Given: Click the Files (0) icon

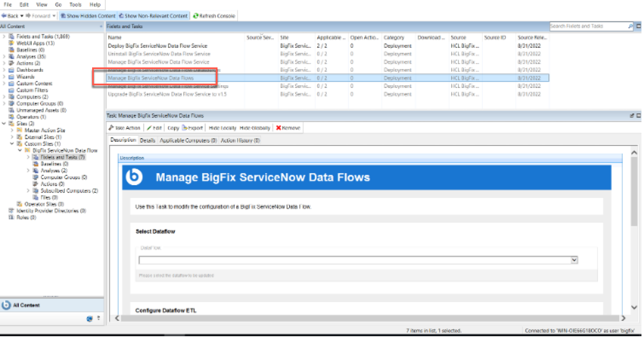Looking at the screenshot, I should pyautogui.click(x=36, y=198).
